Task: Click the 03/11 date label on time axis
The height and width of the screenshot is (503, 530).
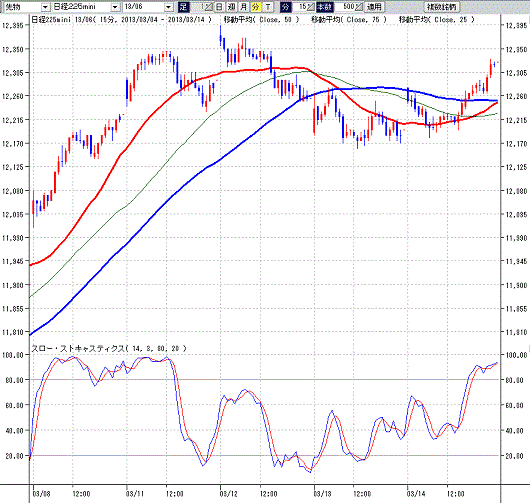Action: click(135, 494)
